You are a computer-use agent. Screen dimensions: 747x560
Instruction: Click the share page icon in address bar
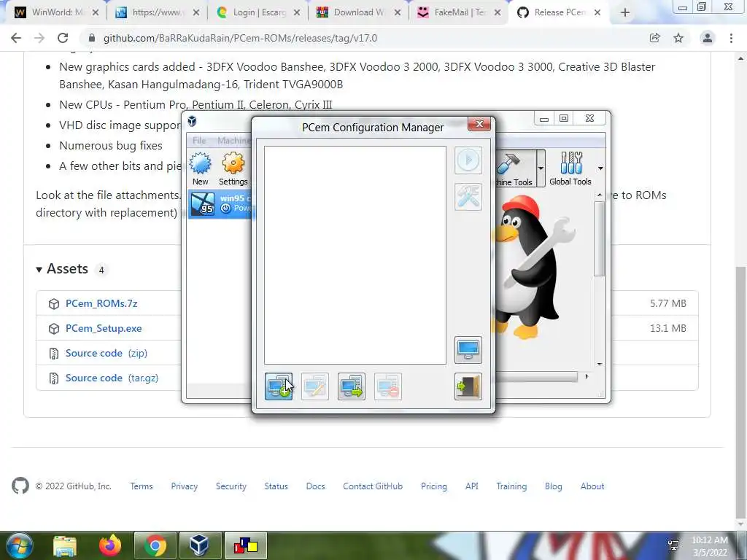pyautogui.click(x=654, y=38)
